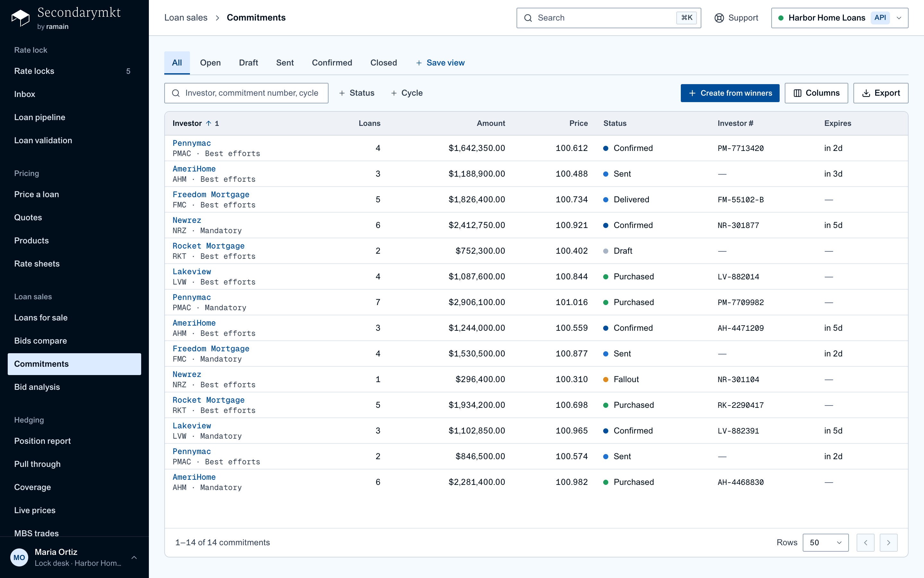Click the MO user avatar
The height and width of the screenshot is (578, 924).
(x=19, y=557)
